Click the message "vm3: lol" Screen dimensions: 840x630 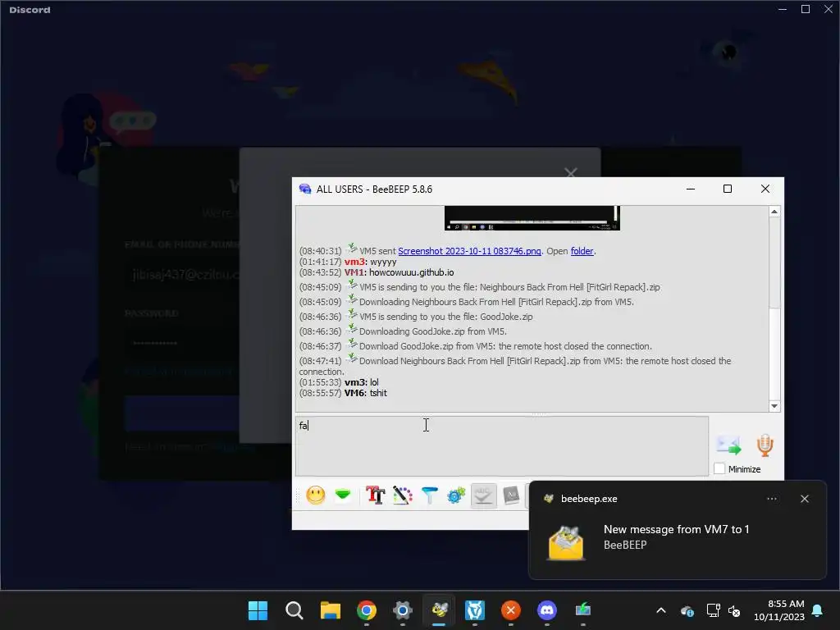click(362, 382)
